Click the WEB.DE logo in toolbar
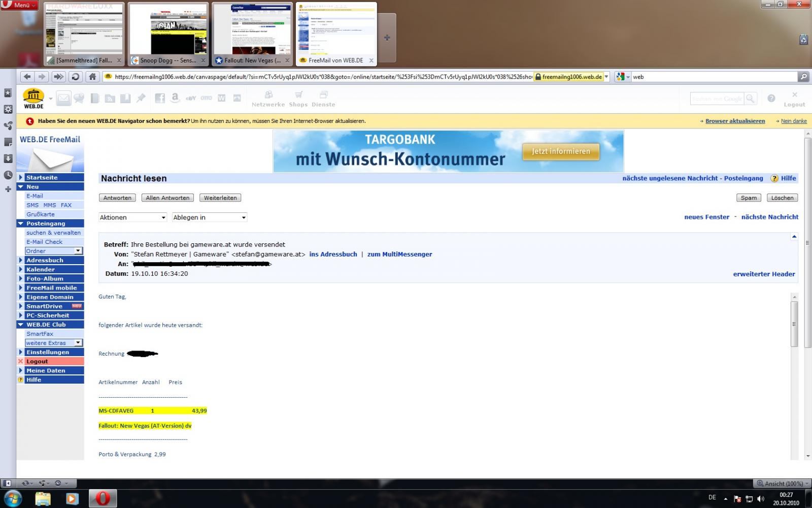Image resolution: width=812 pixels, height=508 pixels. point(33,98)
